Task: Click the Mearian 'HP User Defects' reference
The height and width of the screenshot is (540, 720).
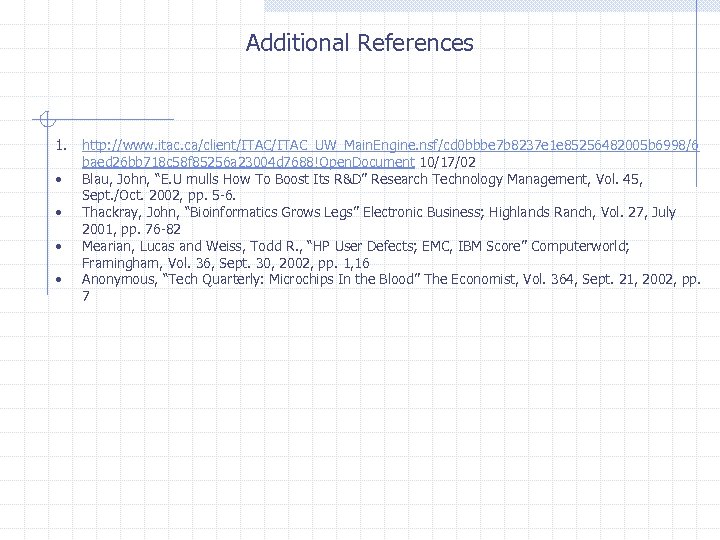Action: [x=355, y=254]
